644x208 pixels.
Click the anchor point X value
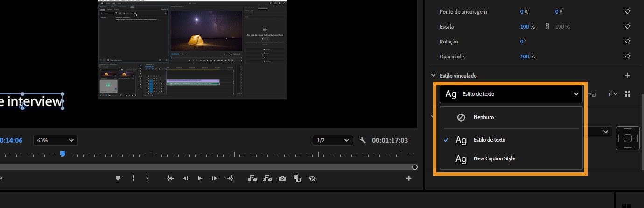point(522,12)
